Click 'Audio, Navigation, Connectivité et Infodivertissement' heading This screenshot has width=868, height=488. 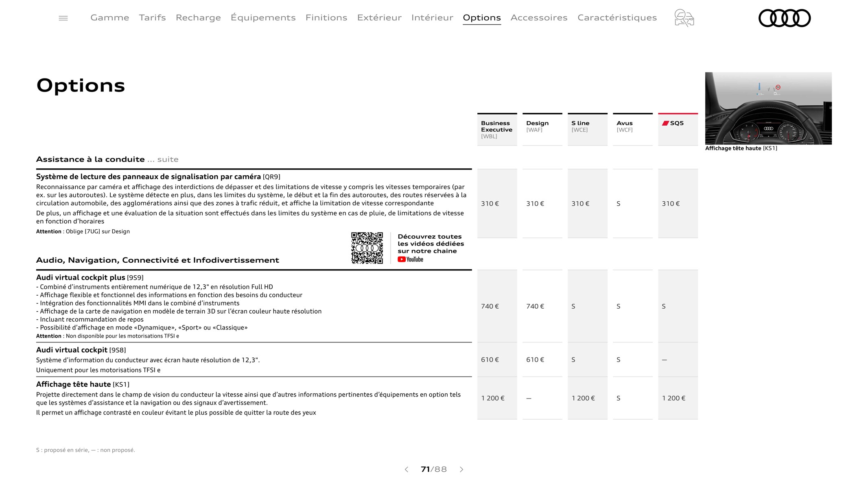coord(157,260)
